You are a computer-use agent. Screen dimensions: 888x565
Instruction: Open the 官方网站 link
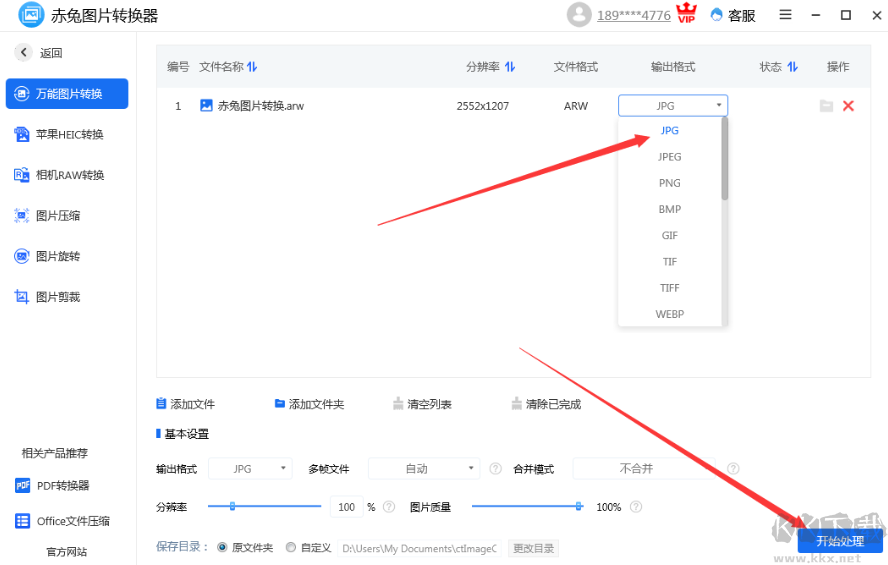(67, 552)
